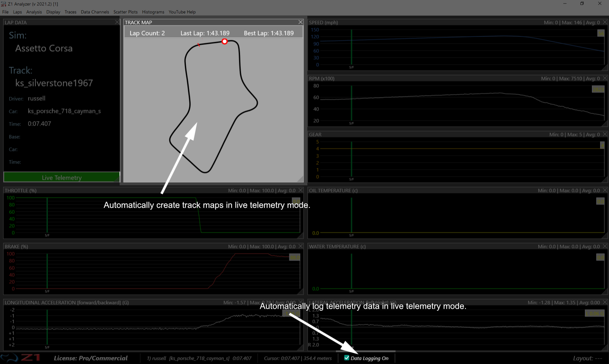609x364 pixels.
Task: Click the Z1 Analyzer title bar app icon
Action: (3, 4)
